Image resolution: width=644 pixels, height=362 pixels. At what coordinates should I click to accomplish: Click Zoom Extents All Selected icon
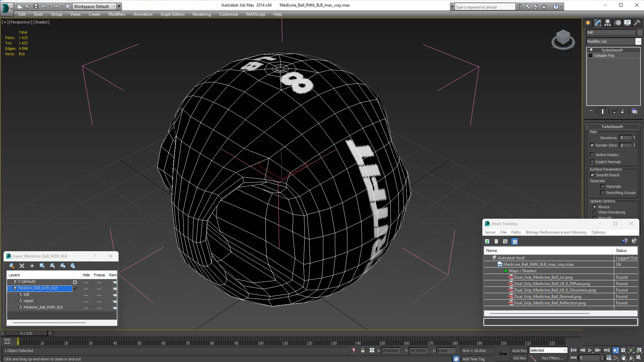(639, 350)
